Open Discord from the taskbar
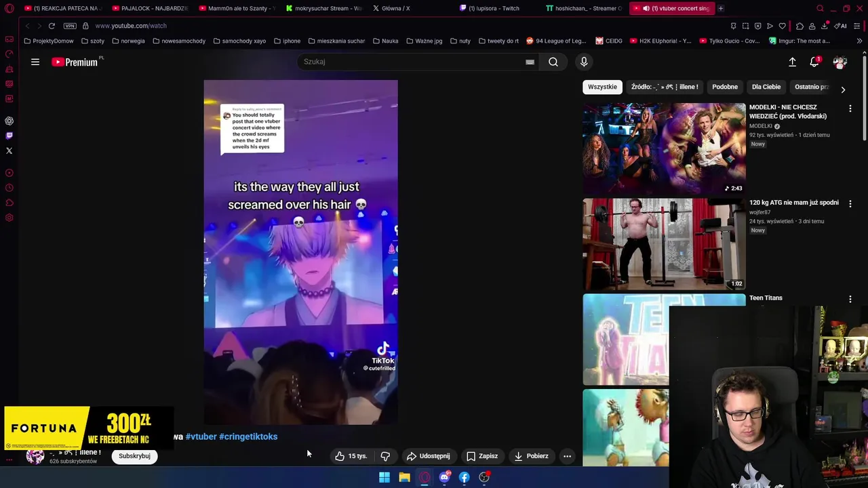Screen dimensions: 868x488 [x=444, y=477]
